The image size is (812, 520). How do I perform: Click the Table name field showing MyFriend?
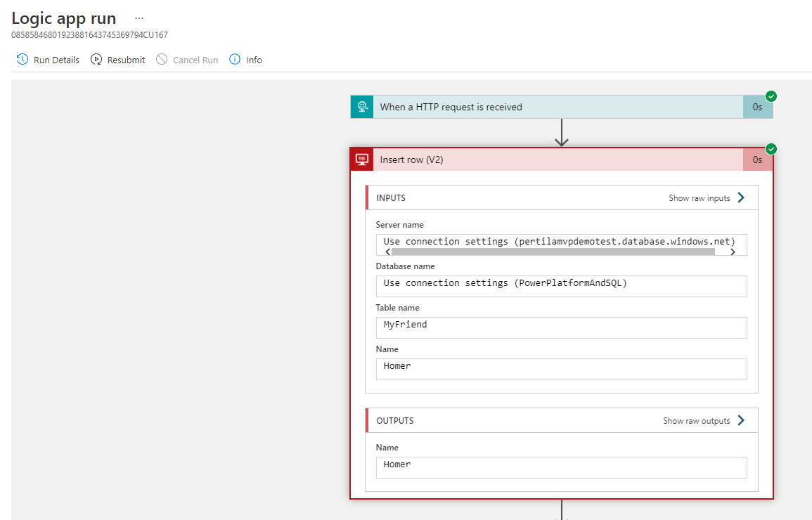[561, 327]
